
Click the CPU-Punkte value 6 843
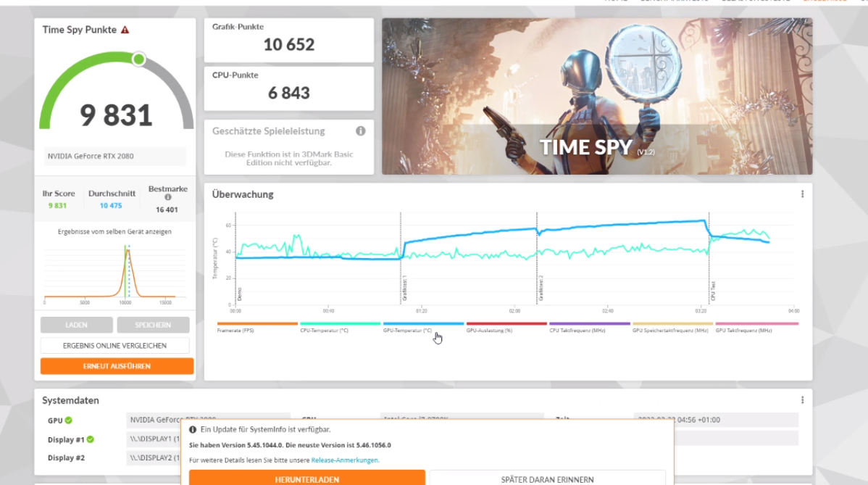coord(288,93)
